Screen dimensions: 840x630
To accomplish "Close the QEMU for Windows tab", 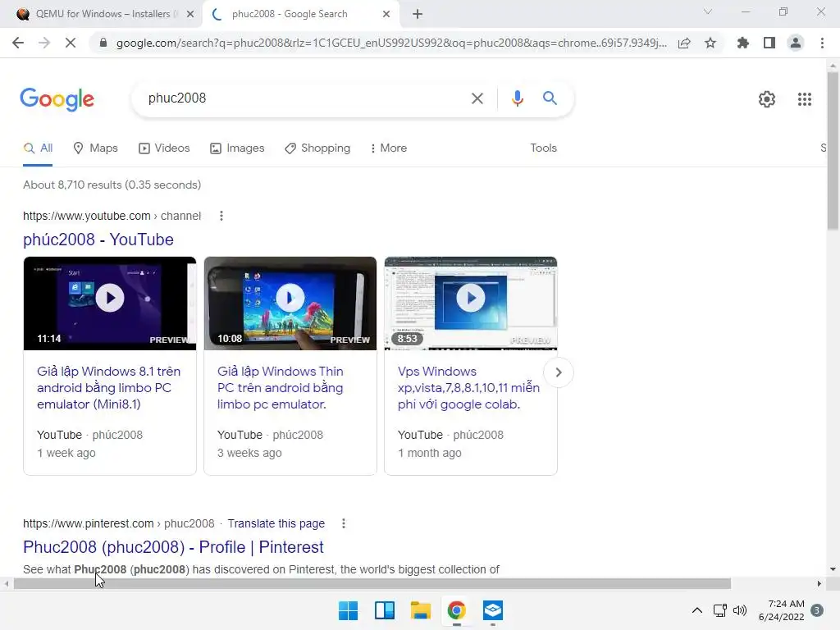I will (190, 15).
